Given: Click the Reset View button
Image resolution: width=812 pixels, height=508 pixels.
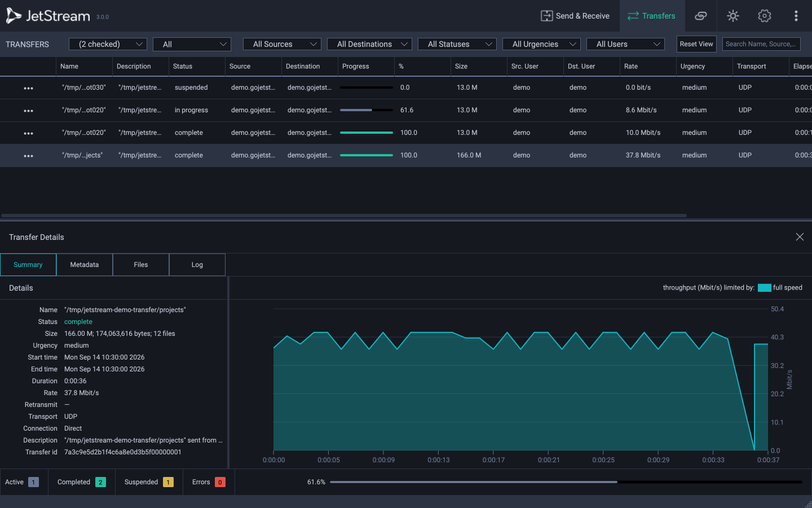Looking at the screenshot, I should click(x=696, y=44).
